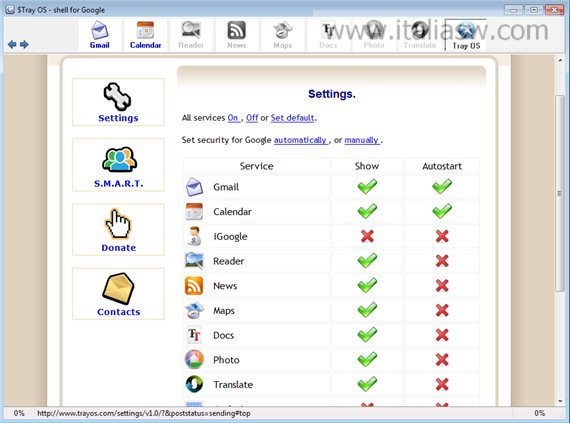Click the scrollbar down arrow
This screenshot has height=423, width=570.
[560, 401]
